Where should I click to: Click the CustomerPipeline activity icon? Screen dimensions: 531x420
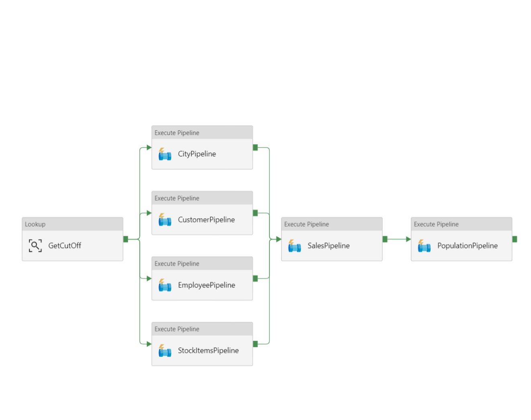(x=165, y=219)
